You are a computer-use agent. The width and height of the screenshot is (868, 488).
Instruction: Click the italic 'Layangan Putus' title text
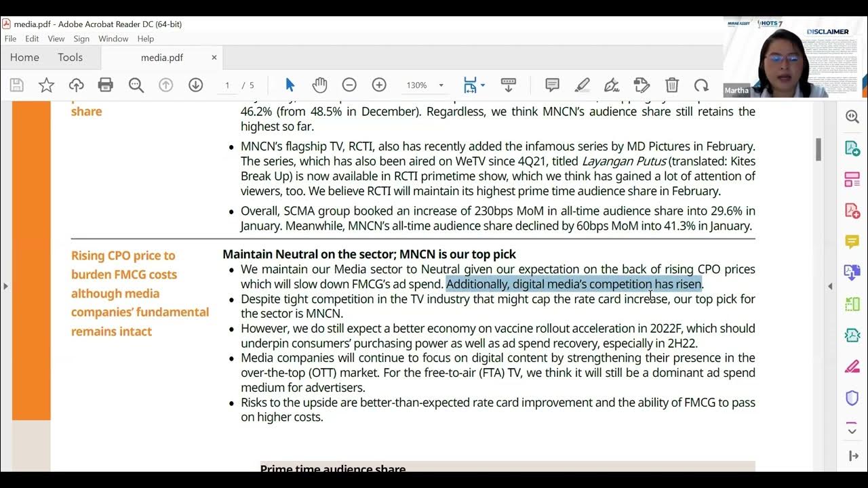[624, 161]
